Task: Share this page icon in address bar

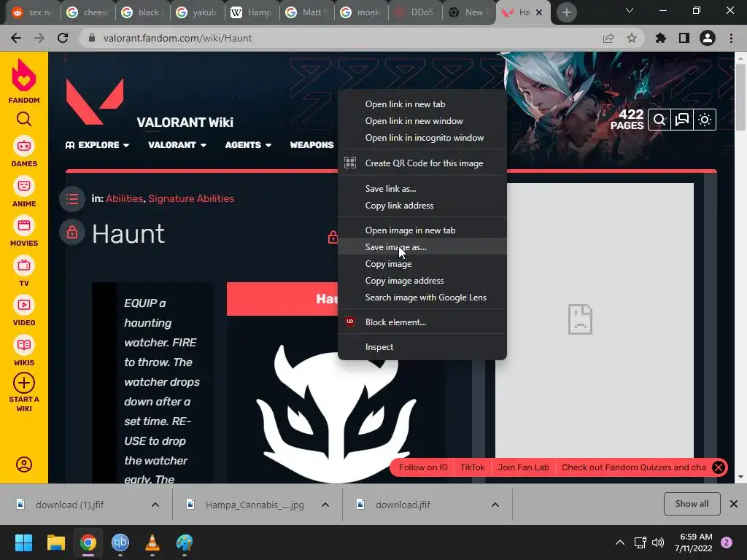Action: click(608, 38)
